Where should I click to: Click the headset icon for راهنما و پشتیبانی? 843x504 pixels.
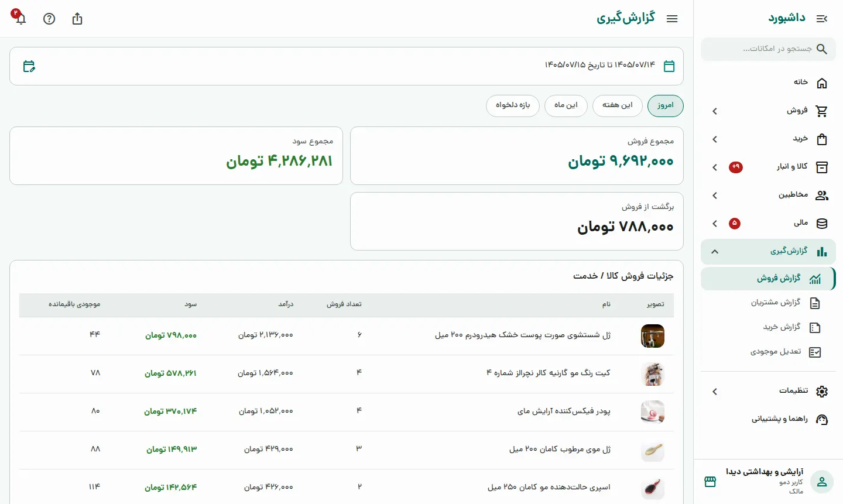pos(822,420)
